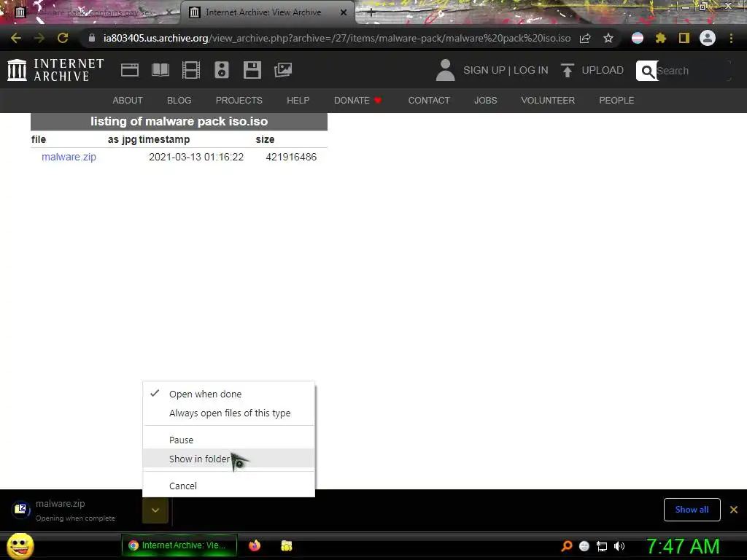Click the user silhouette icon
747x560 pixels.
pos(446,70)
